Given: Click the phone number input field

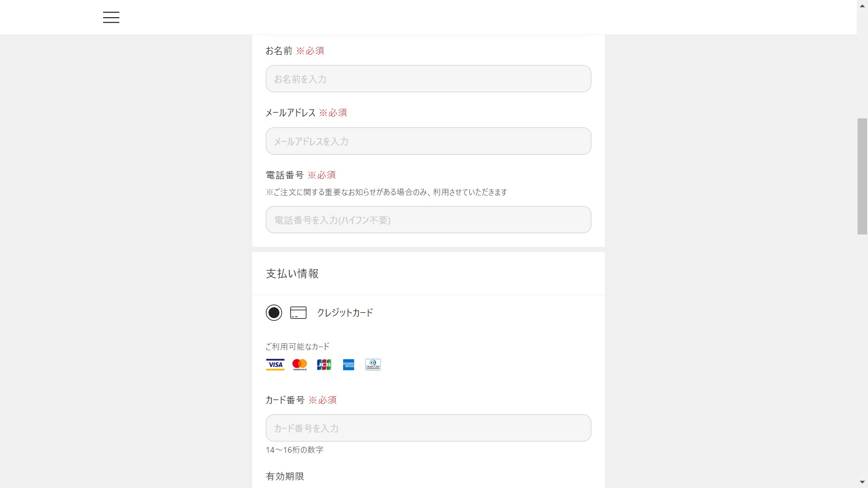Looking at the screenshot, I should [428, 220].
